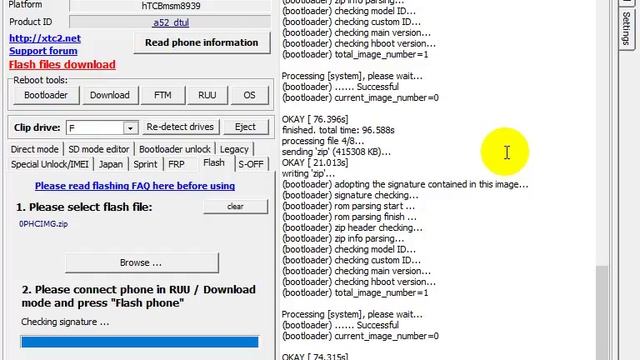Switch to Bootloader unlock tab
This screenshot has height=360, width=640.
point(175,149)
